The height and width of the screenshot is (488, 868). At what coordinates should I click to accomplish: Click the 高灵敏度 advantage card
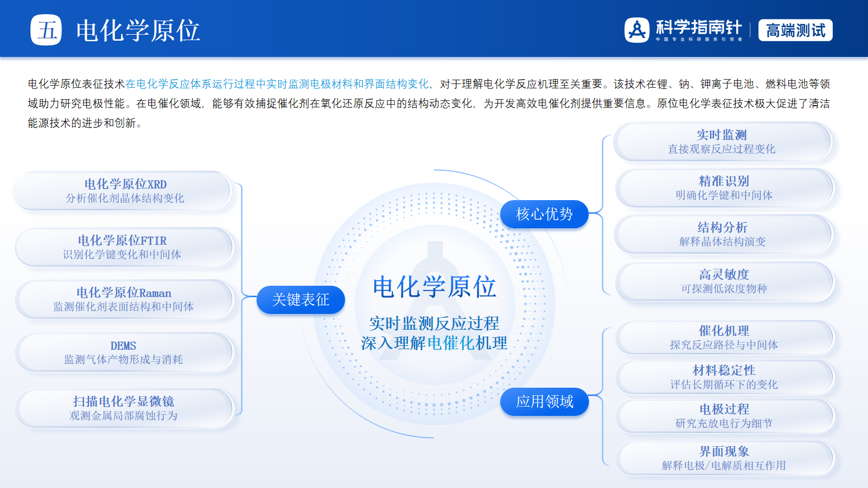(x=724, y=281)
